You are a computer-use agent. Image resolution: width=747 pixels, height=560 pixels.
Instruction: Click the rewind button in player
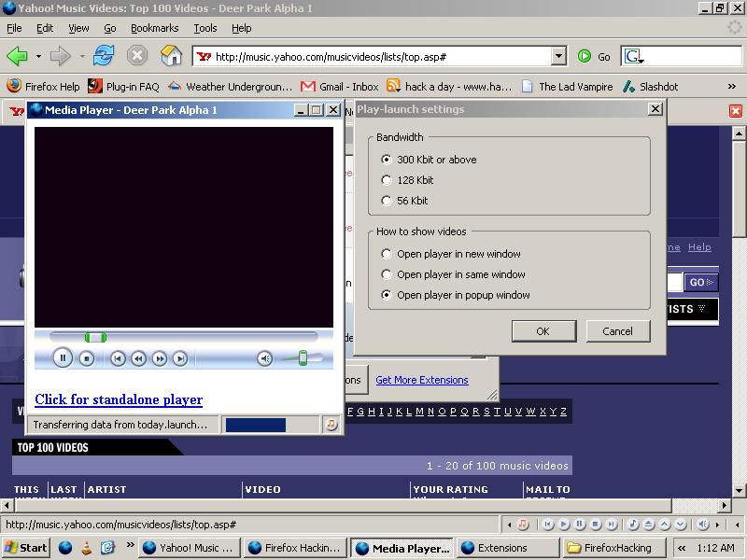coord(138,358)
